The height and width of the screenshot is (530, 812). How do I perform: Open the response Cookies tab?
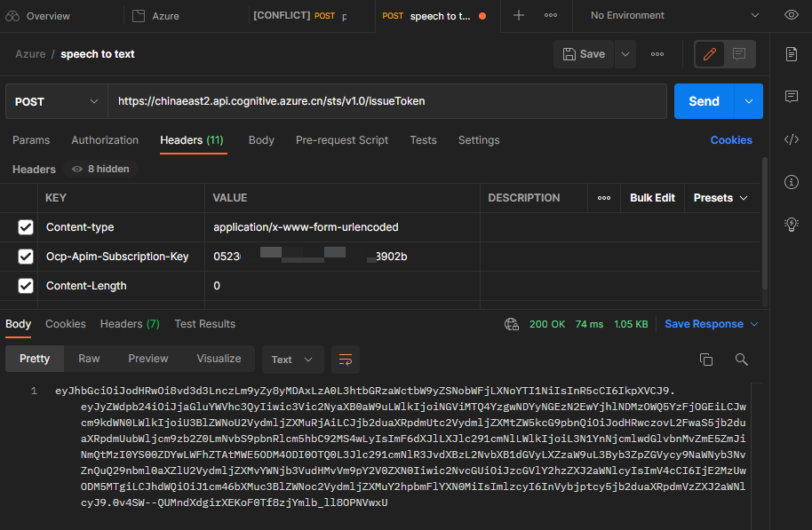[x=65, y=324]
